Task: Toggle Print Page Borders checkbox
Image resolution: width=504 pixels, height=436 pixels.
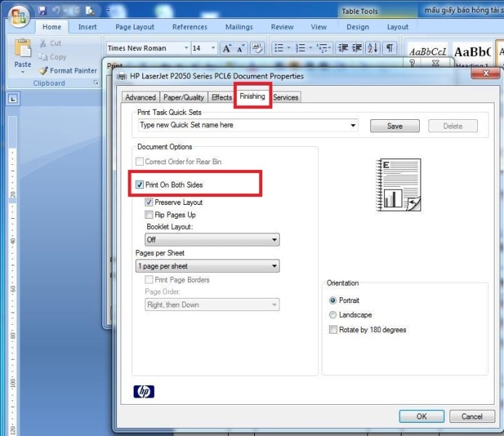Action: [x=149, y=280]
